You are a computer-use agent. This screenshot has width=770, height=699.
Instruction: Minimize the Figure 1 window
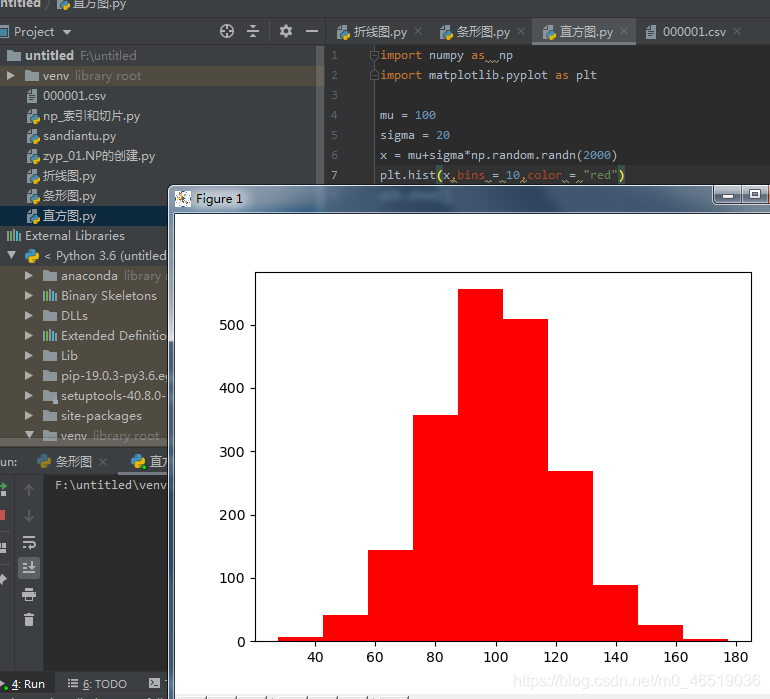click(728, 195)
